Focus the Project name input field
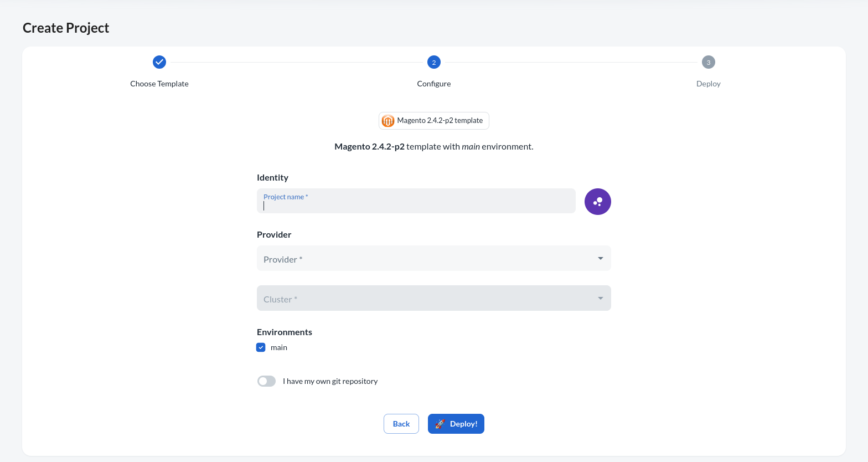This screenshot has width=868, height=462. (416, 205)
